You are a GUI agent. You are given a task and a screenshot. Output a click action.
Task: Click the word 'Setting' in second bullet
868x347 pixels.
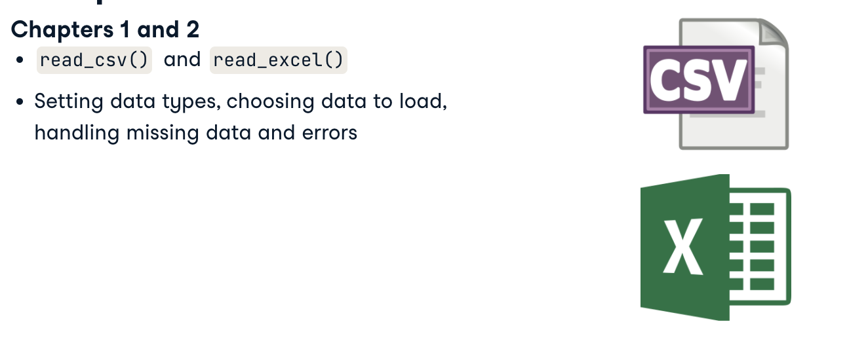[67, 102]
